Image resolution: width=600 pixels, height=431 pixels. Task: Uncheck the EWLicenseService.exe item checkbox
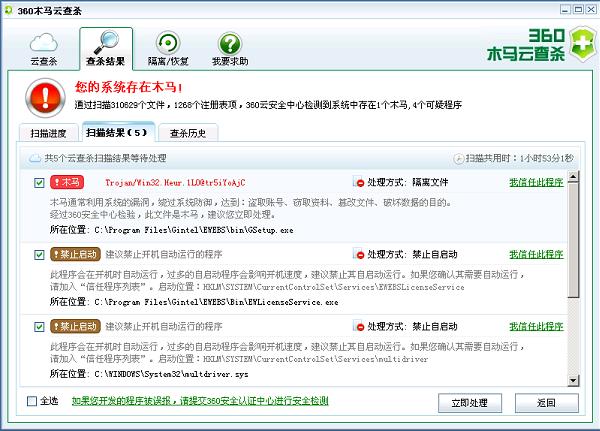(39, 255)
